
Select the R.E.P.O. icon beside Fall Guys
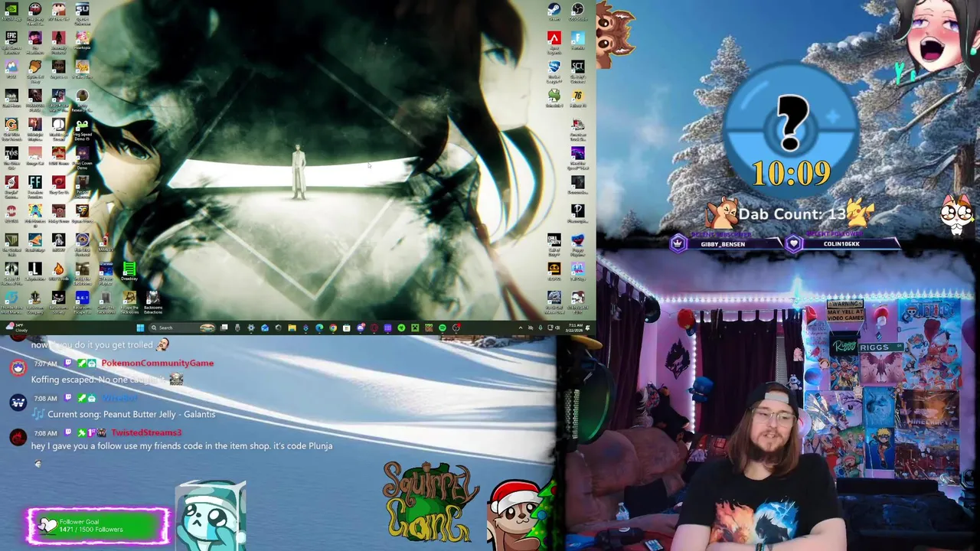554,270
